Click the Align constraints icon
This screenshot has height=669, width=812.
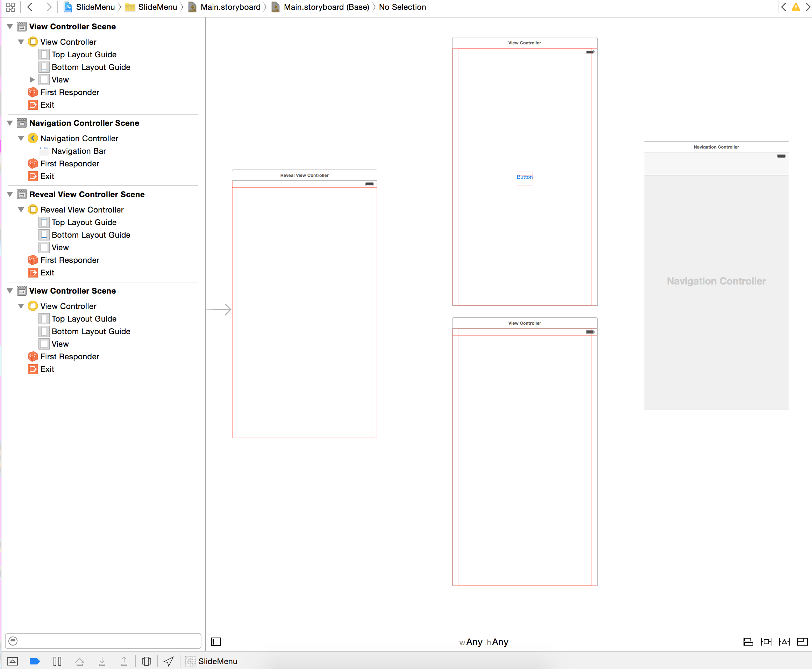pyautogui.click(x=748, y=642)
